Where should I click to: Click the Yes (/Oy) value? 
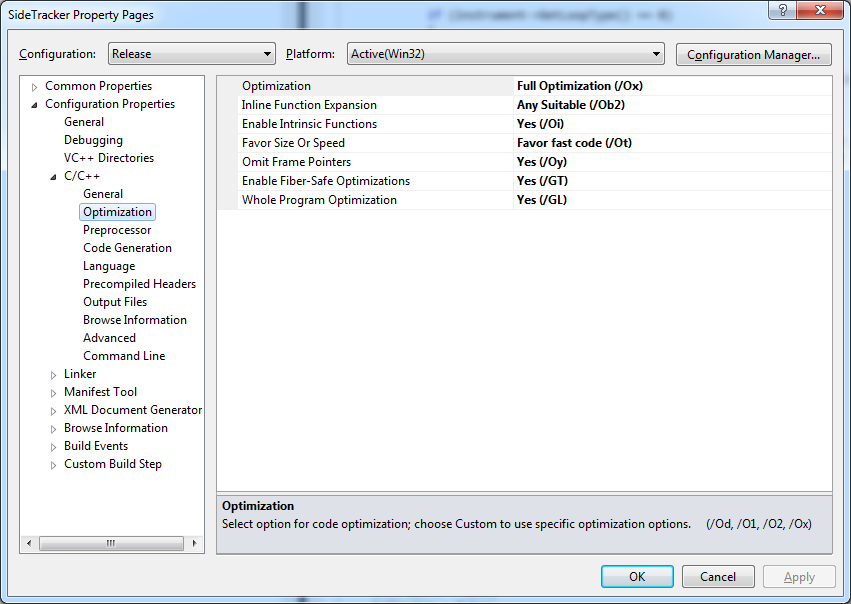542,162
